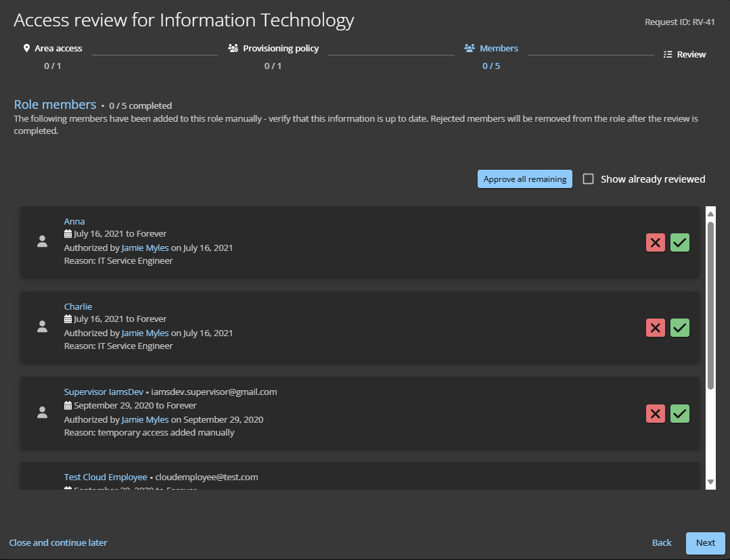The height and width of the screenshot is (560, 730).
Task: Click the person icon beside Anna
Action: 42,241
